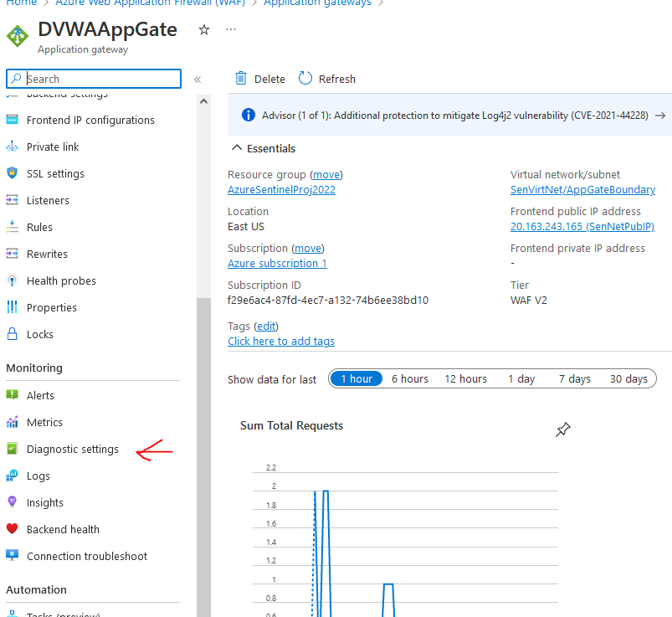This screenshot has width=672, height=617.
Task: Click the favorite star next to DVWAAppGate
Action: tap(204, 29)
